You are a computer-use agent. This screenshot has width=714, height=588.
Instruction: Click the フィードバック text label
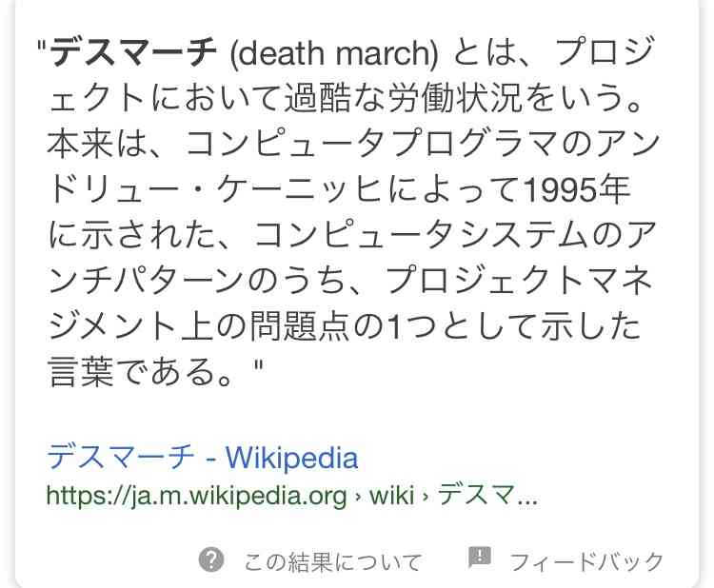point(587,561)
